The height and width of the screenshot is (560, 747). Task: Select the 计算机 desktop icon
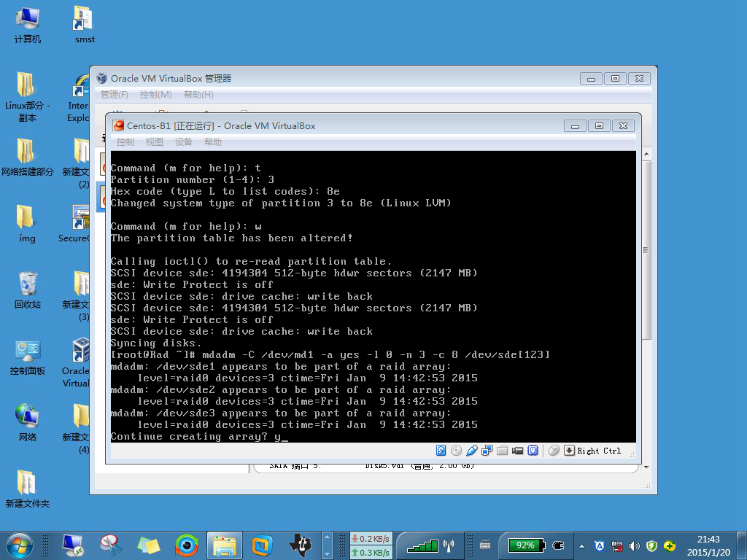(x=28, y=26)
